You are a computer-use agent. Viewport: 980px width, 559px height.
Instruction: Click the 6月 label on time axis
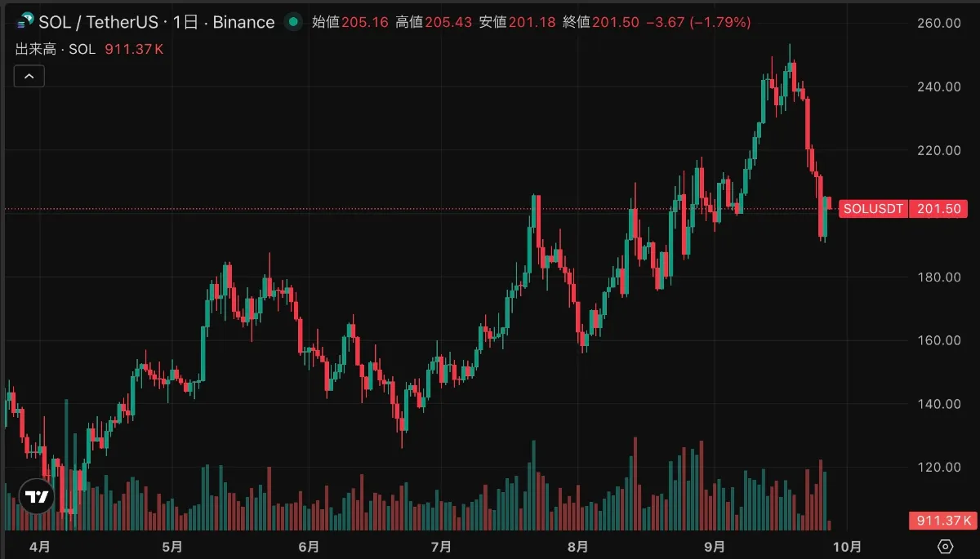click(309, 546)
